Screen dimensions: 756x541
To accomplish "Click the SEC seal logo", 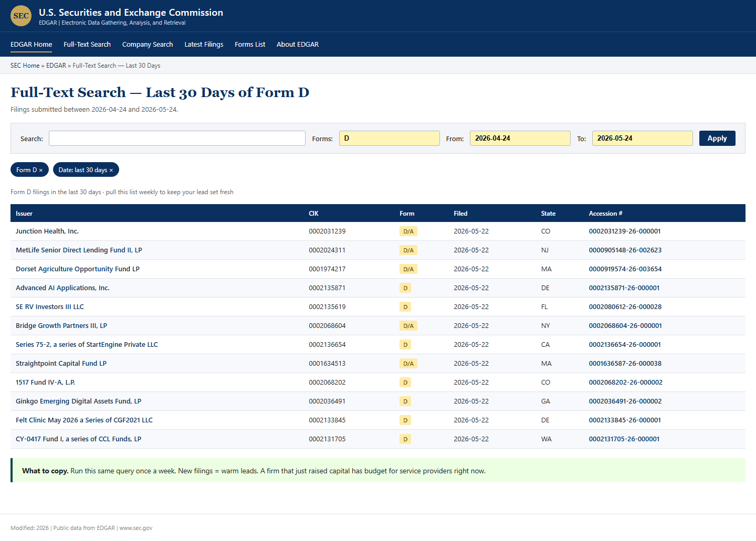I will click(21, 16).
